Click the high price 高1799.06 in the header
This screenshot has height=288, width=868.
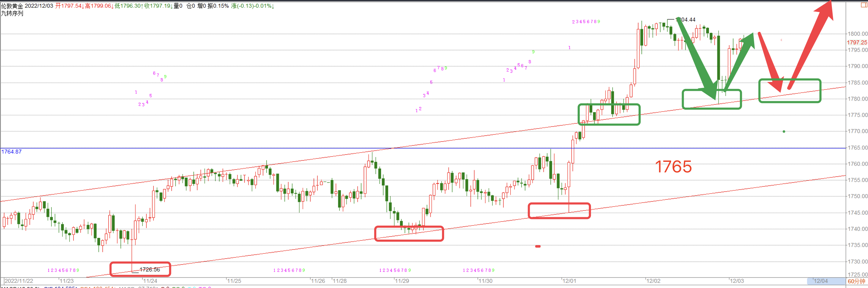point(99,6)
